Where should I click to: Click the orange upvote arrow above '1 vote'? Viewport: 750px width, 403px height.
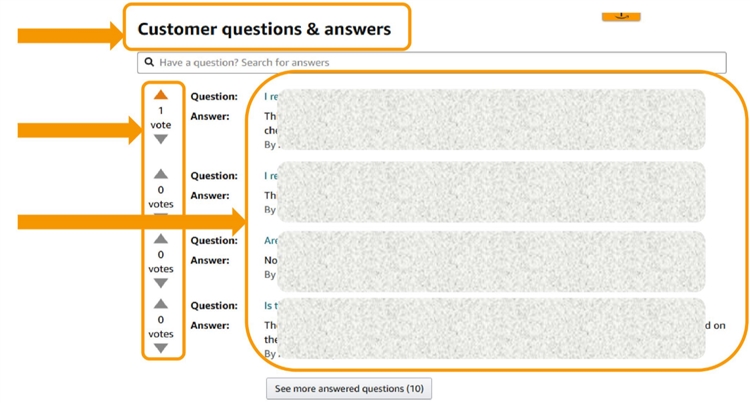click(x=161, y=95)
